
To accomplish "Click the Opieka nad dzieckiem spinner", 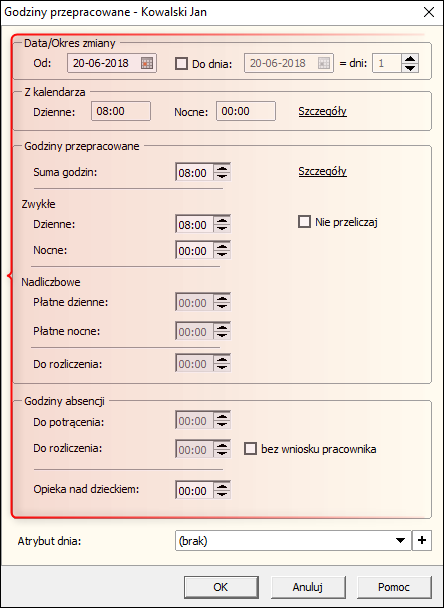I will tap(222, 490).
